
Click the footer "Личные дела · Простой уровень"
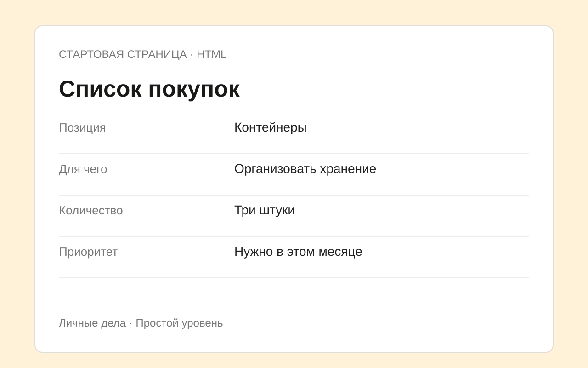tap(141, 323)
